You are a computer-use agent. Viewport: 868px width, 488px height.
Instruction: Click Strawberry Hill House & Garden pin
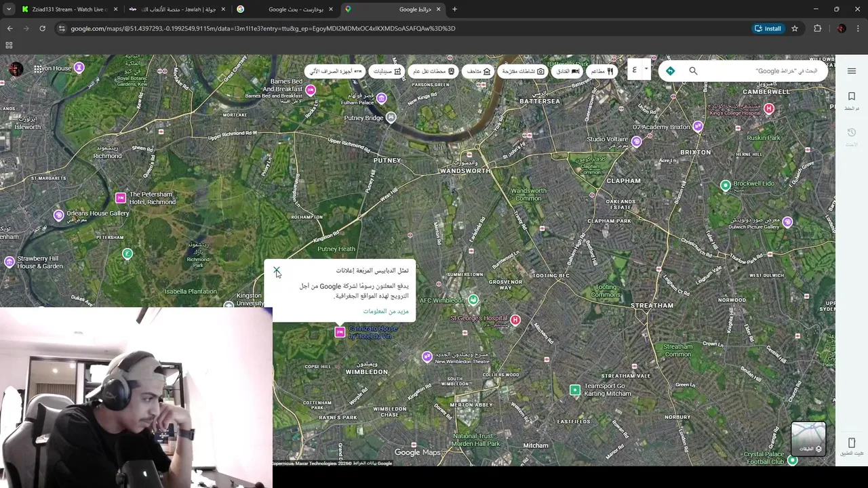[9, 262]
